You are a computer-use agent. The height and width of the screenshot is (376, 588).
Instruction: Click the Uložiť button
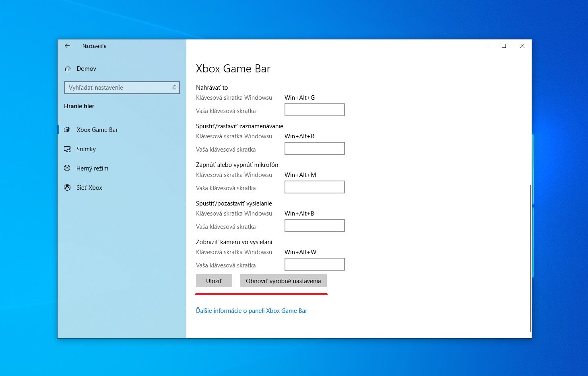coord(214,281)
